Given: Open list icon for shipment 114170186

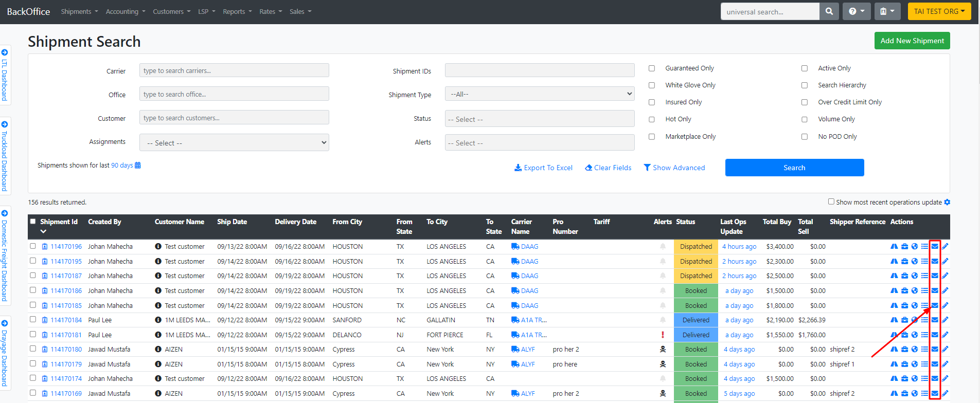Looking at the screenshot, I should [924, 290].
